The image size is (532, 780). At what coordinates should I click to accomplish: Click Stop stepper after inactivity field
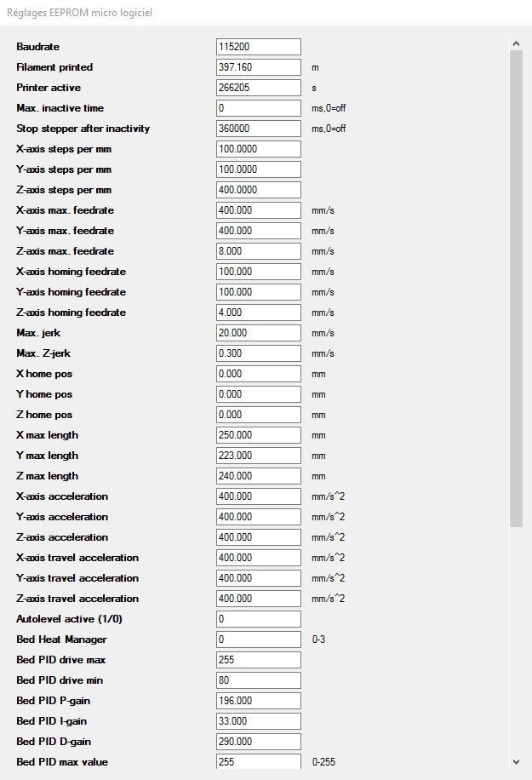tap(259, 129)
